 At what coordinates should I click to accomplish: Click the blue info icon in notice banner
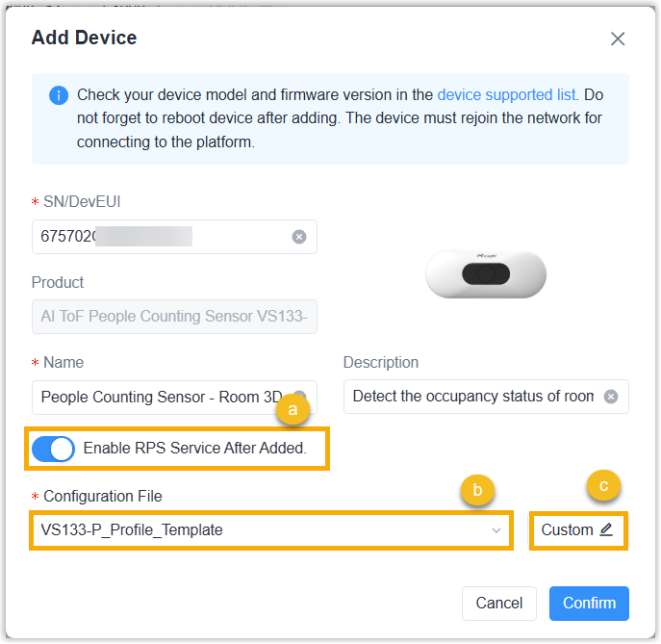[x=59, y=95]
